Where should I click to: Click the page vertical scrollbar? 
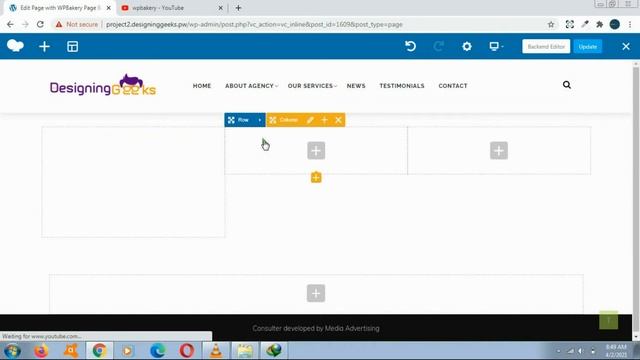click(636, 200)
